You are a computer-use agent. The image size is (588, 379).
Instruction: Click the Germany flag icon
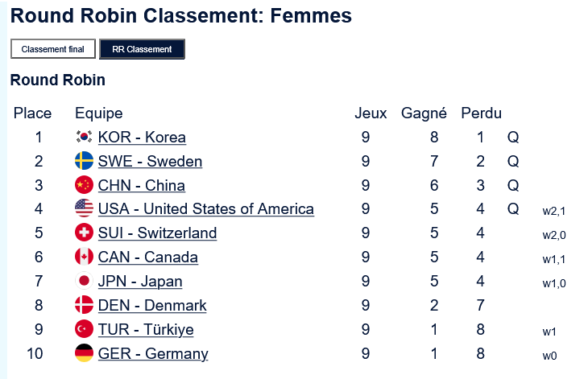pyautogui.click(x=84, y=353)
